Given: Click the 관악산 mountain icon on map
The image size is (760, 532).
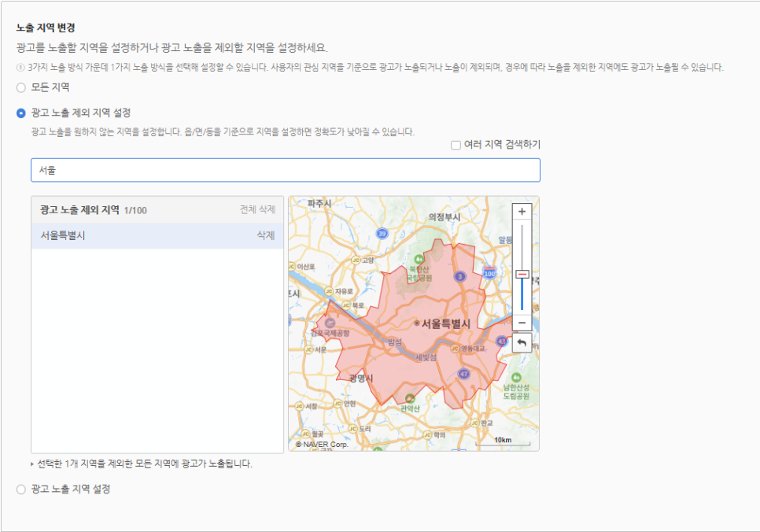Looking at the screenshot, I should click(410, 398).
